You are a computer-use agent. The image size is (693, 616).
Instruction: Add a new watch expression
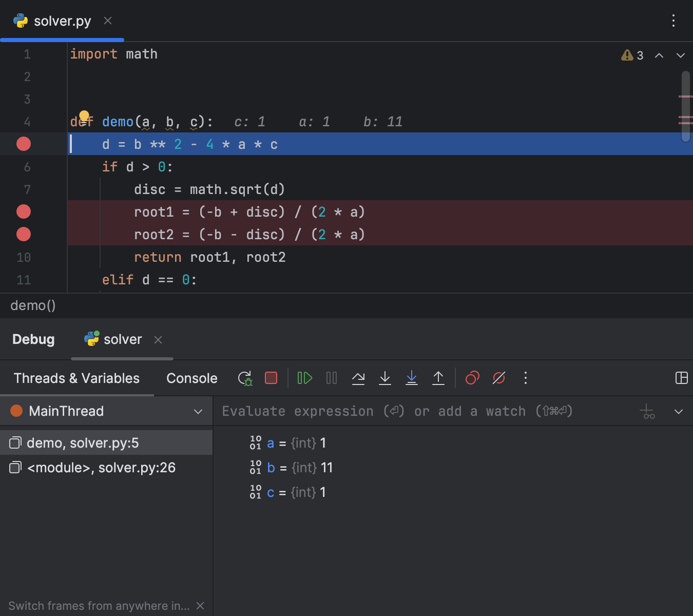(647, 411)
